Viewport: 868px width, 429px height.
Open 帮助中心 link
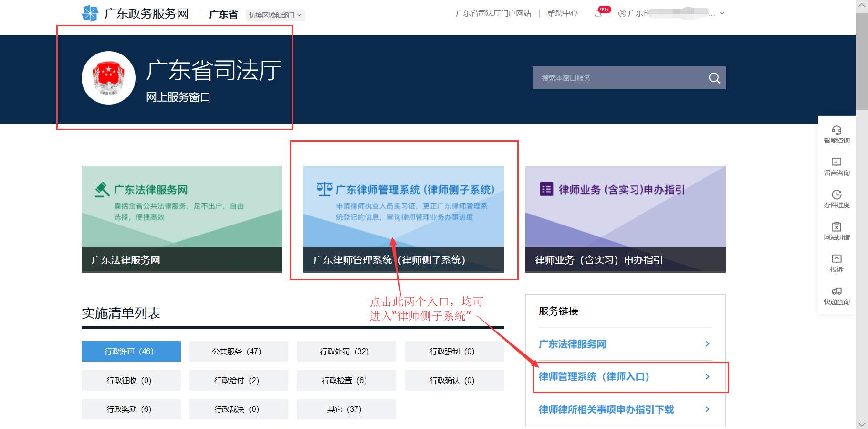(x=563, y=13)
